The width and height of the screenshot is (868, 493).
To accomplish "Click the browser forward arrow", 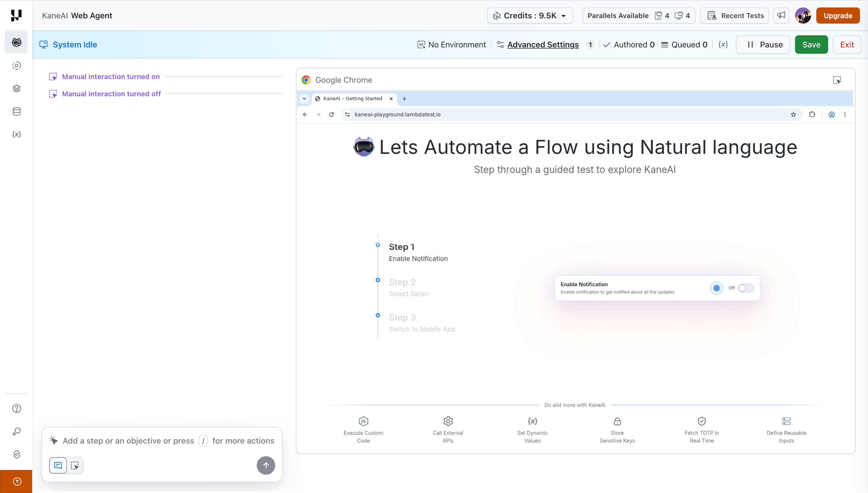I will click(318, 114).
